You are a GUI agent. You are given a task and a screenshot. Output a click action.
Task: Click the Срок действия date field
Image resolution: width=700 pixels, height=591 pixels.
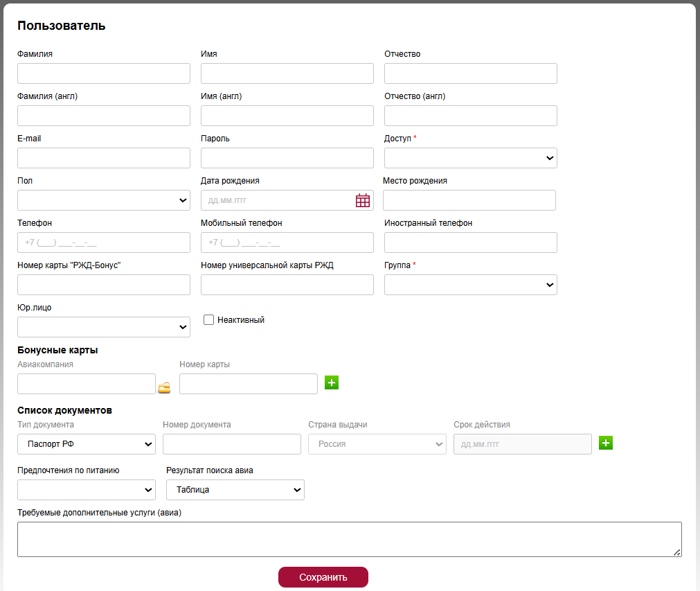[x=523, y=444]
